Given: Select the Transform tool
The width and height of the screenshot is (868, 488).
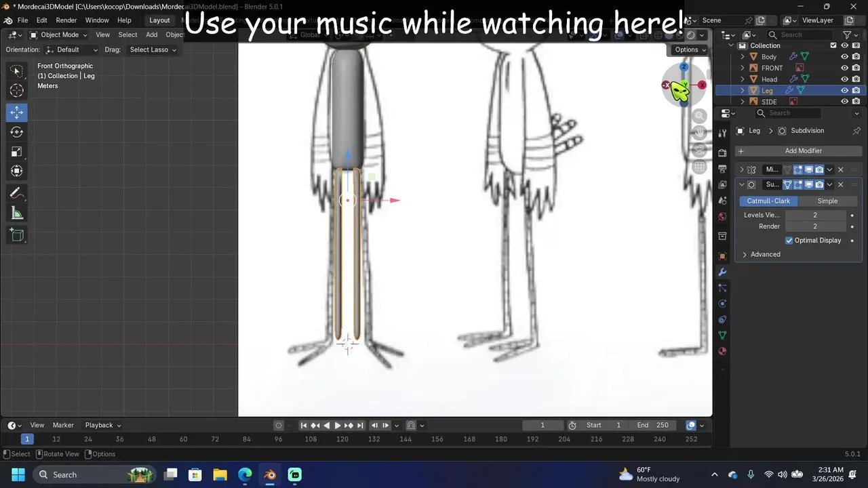Looking at the screenshot, I should [x=17, y=171].
